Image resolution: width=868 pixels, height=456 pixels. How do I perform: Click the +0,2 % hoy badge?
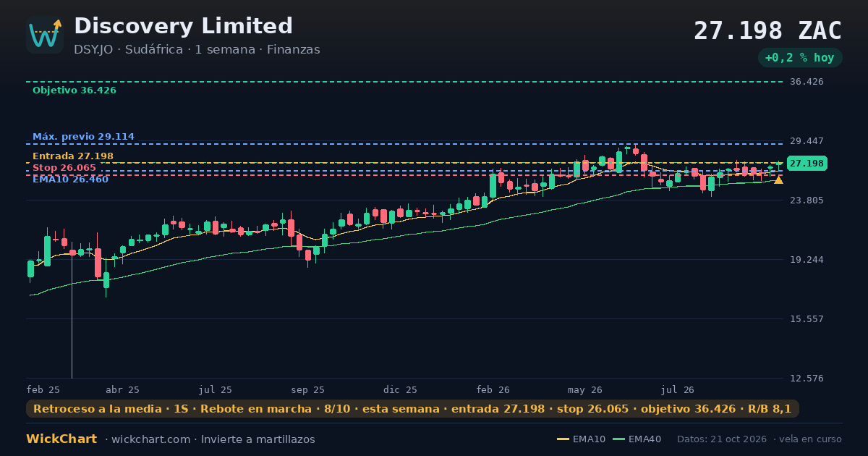click(x=799, y=58)
